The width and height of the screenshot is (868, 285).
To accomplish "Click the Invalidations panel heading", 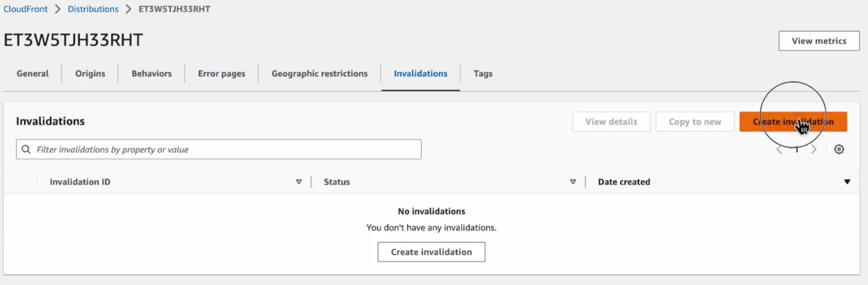I will tap(51, 121).
